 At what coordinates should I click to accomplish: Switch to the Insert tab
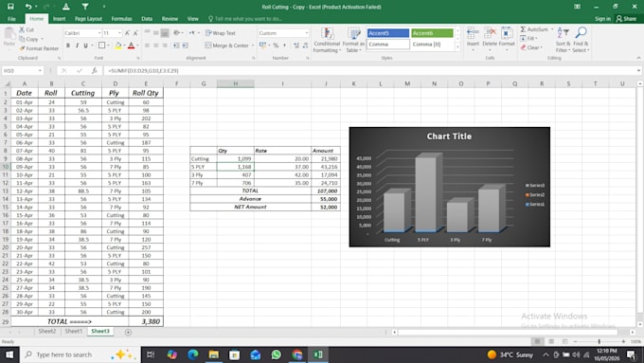[x=59, y=19]
